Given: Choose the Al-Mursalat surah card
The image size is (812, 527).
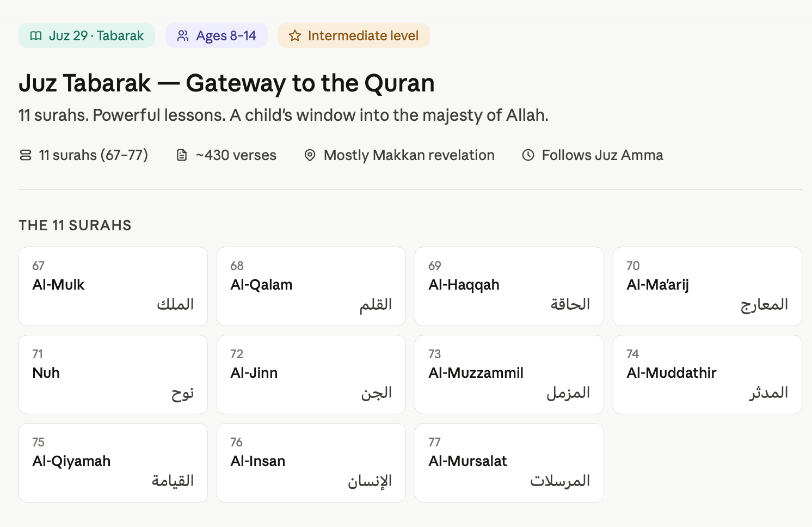Looking at the screenshot, I should click(x=509, y=463).
